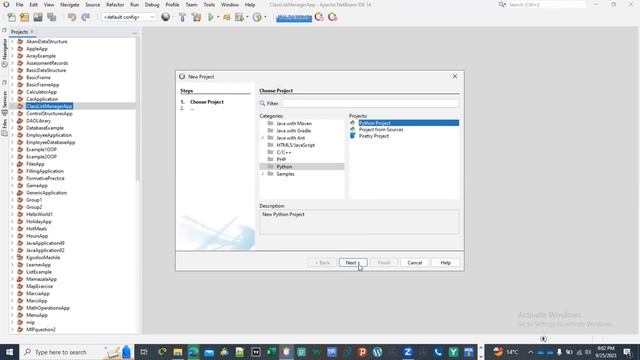Click the Python category folder icon
Image resolution: width=640 pixels, height=360 pixels.
point(270,167)
